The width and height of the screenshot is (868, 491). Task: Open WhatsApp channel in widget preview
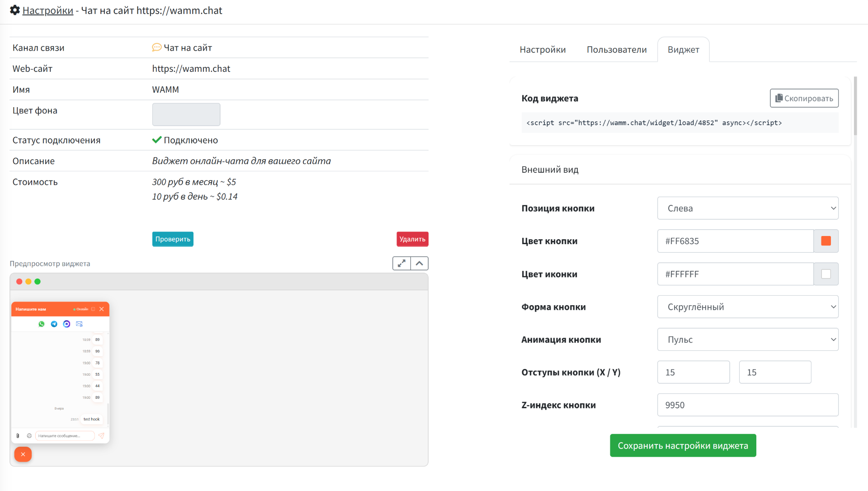tap(42, 324)
